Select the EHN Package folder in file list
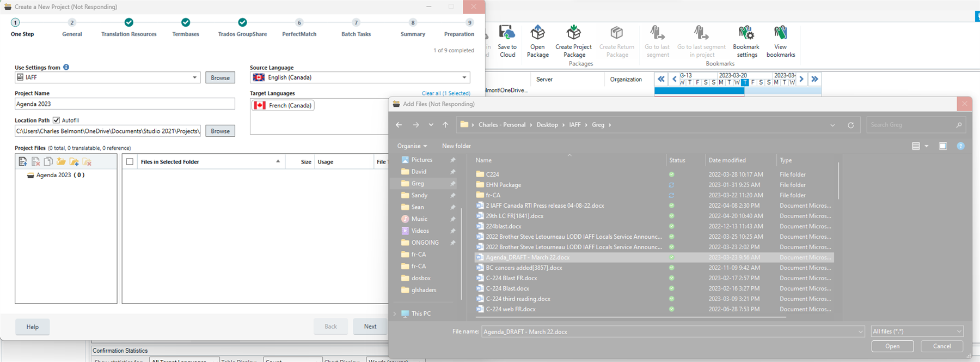This screenshot has height=362, width=980. [x=503, y=185]
